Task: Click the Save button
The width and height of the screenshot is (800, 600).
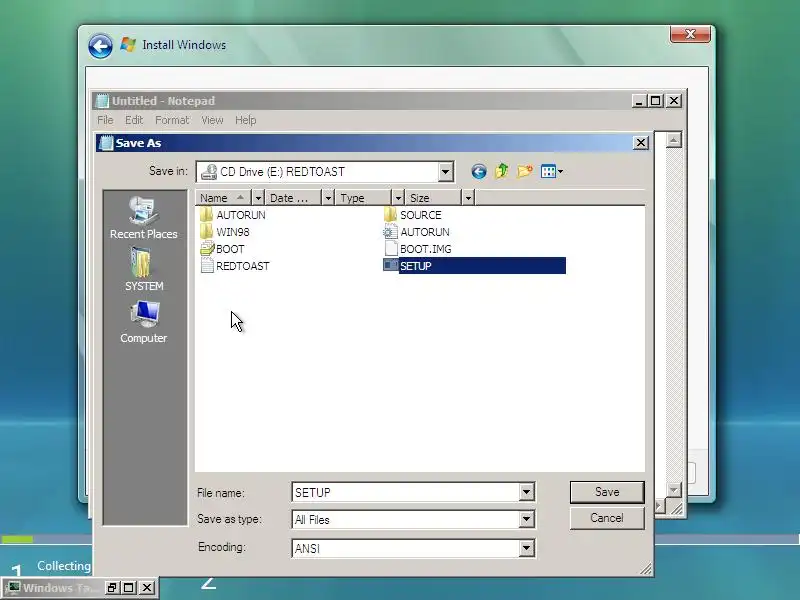Action: [x=607, y=492]
